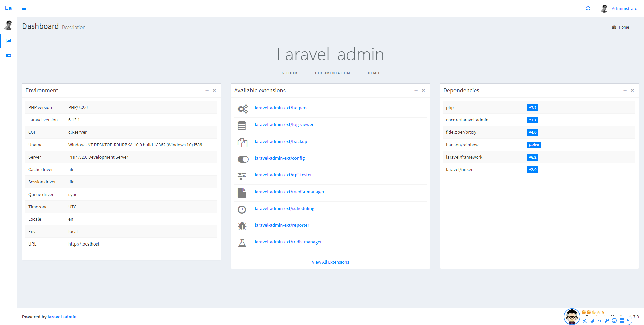Image resolution: width=644 pixels, height=325 pixels.
Task: Click the sidebar user profile picture
Action: pyautogui.click(x=8, y=25)
